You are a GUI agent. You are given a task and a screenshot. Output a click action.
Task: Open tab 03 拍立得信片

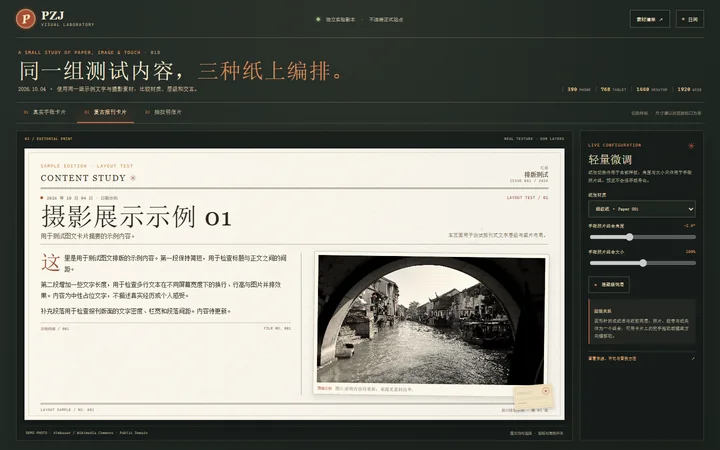[163, 112]
